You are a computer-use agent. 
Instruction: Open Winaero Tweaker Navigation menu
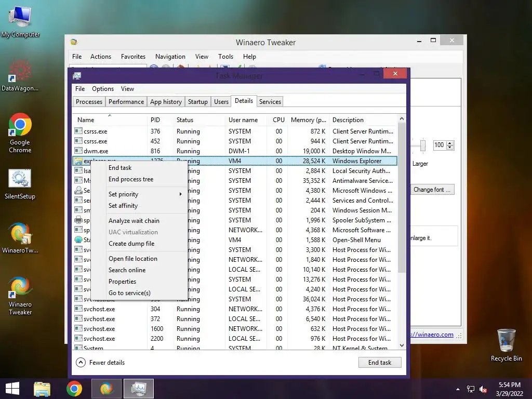pyautogui.click(x=170, y=56)
